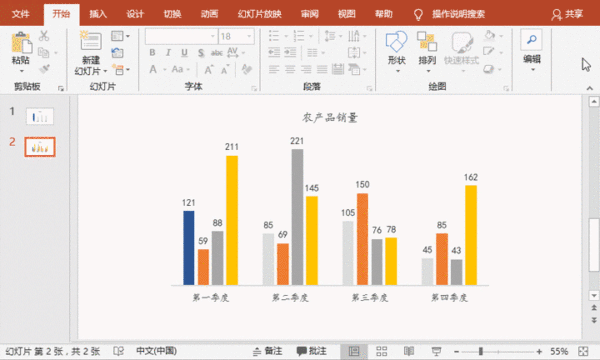Start slideshow from status bar icon

tap(436, 351)
